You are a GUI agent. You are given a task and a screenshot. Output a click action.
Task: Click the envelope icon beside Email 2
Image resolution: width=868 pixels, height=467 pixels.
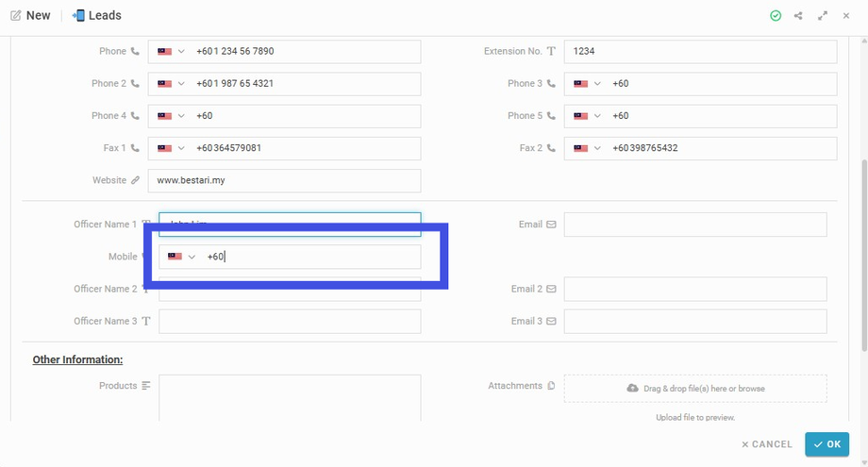[551, 289]
